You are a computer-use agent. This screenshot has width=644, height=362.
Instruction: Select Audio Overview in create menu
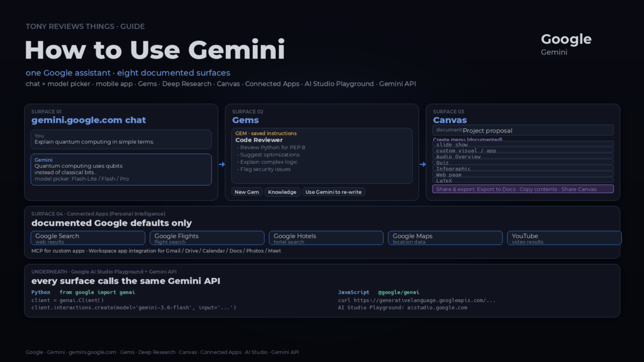[523, 156]
